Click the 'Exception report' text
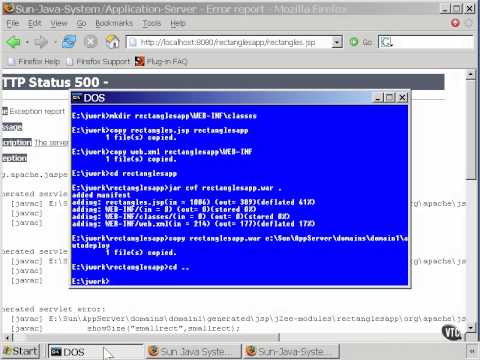Screen dimensions: 480x360 point(37,111)
